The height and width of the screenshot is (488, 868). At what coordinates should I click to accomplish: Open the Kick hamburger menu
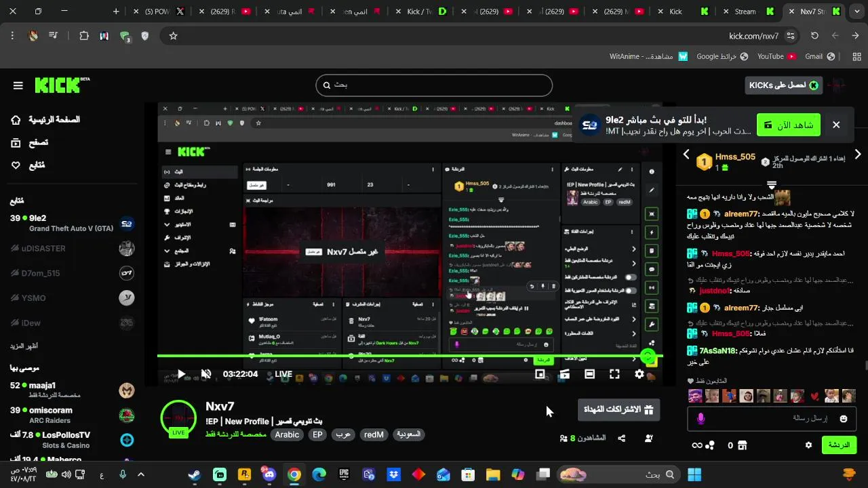(18, 85)
